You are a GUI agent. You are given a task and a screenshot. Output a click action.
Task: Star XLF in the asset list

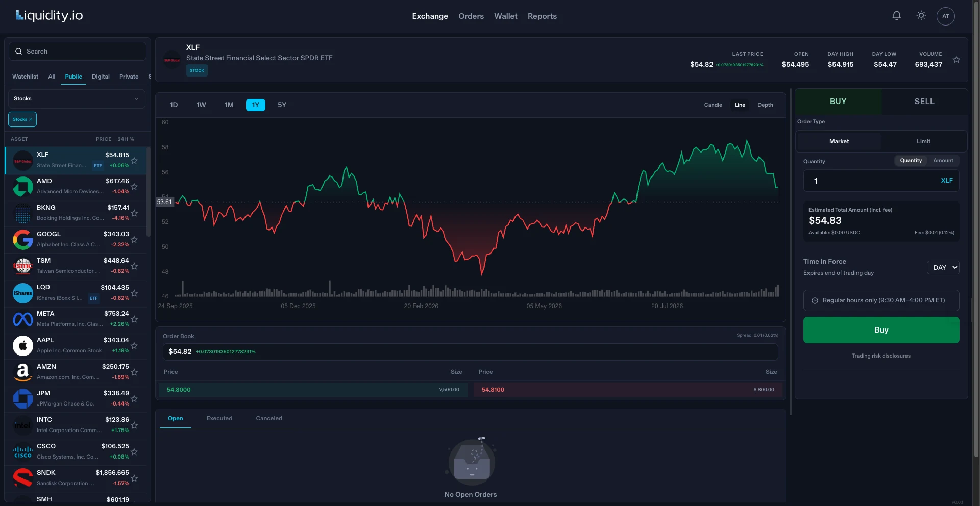[134, 161]
